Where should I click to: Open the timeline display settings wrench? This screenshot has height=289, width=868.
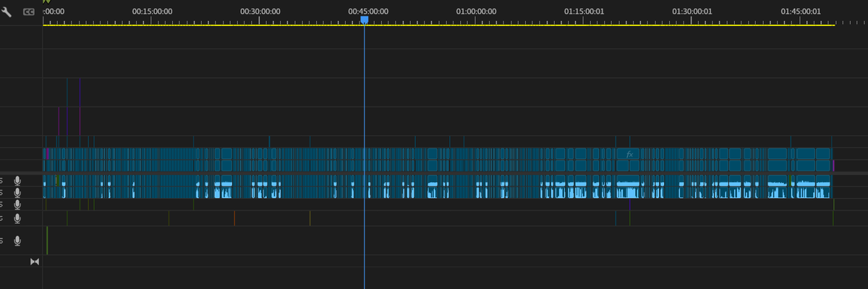(7, 12)
